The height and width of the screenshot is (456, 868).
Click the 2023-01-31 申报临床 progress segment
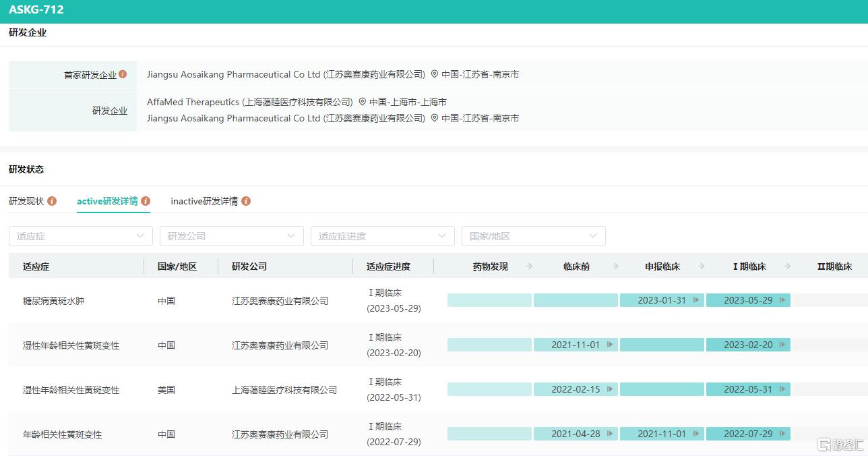[662, 300]
